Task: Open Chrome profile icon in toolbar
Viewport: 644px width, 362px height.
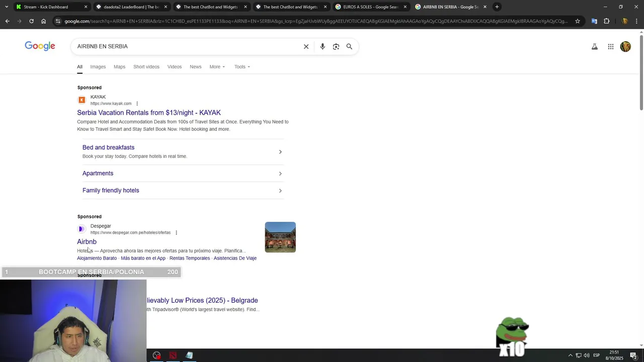Action: coord(624,21)
